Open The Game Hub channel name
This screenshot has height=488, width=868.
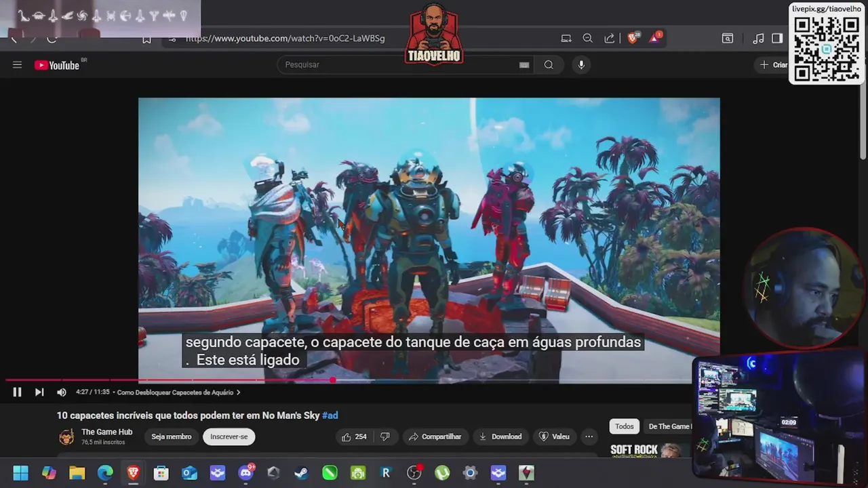point(106,432)
